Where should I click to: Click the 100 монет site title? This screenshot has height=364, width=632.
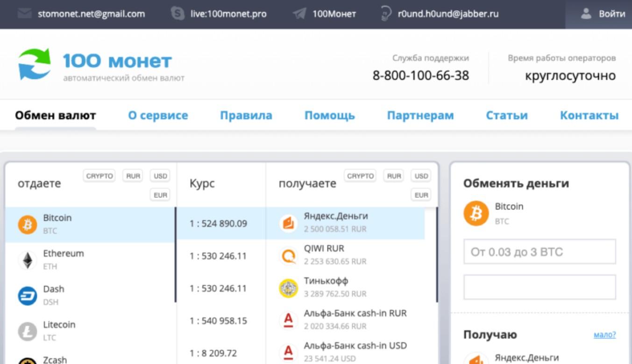(117, 61)
